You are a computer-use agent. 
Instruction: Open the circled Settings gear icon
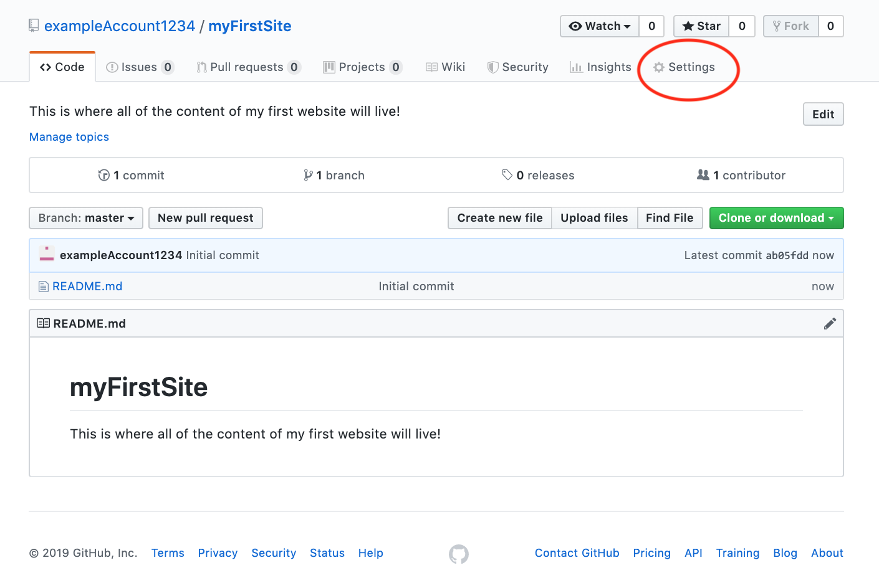[x=658, y=67]
